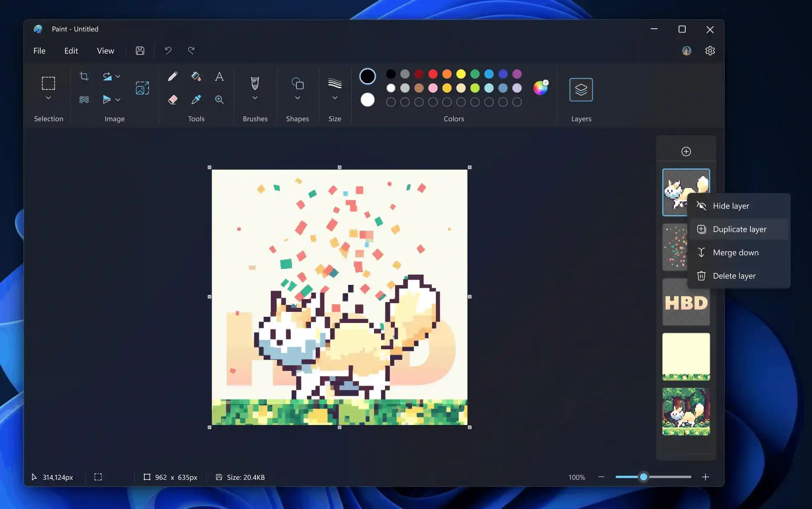Screen dimensions: 812x509
Task: Click Merge down in context menu
Action: [736, 252]
